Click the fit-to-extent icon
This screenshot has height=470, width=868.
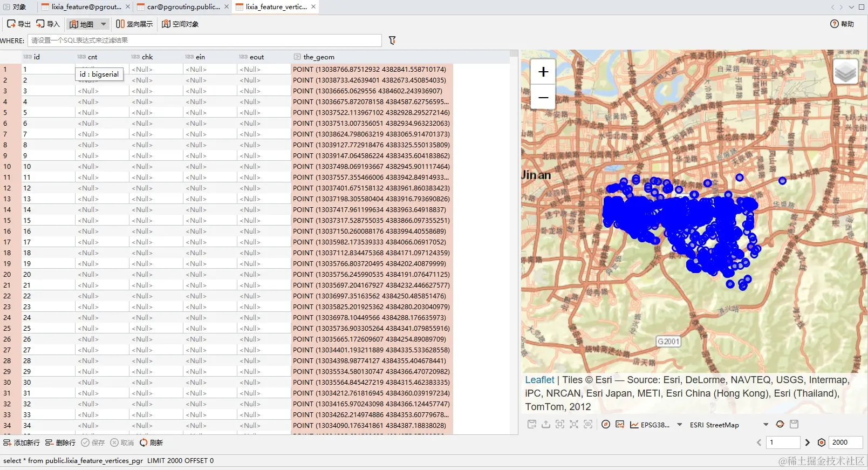(x=574, y=424)
